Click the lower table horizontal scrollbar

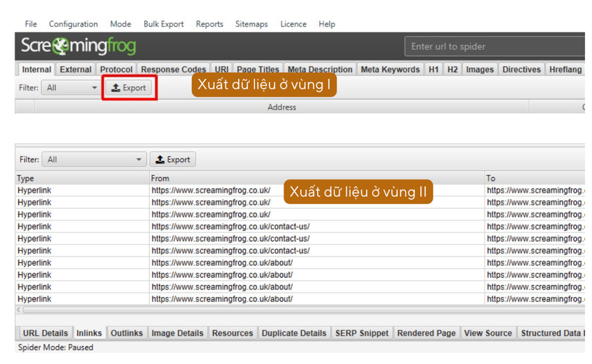point(303,310)
